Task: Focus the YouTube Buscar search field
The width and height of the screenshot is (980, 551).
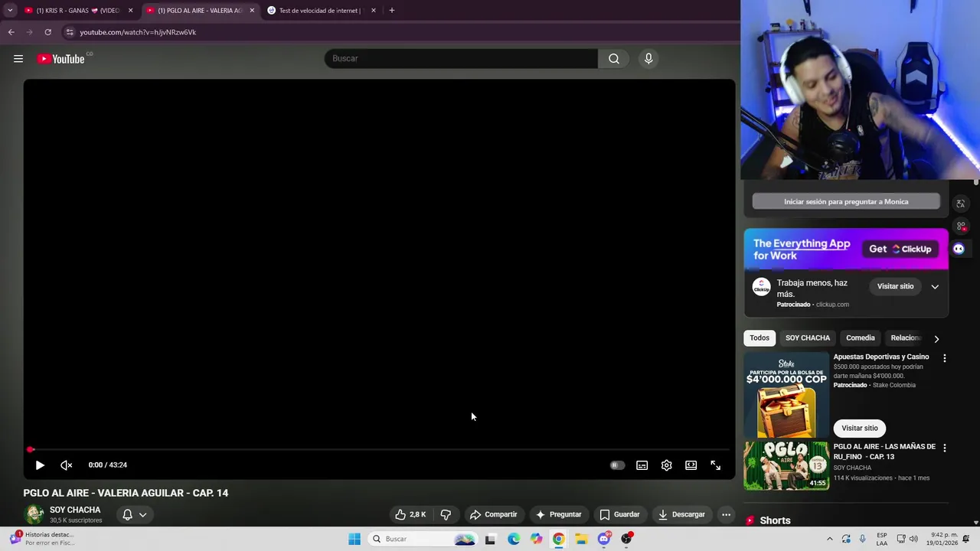Action: [461, 58]
